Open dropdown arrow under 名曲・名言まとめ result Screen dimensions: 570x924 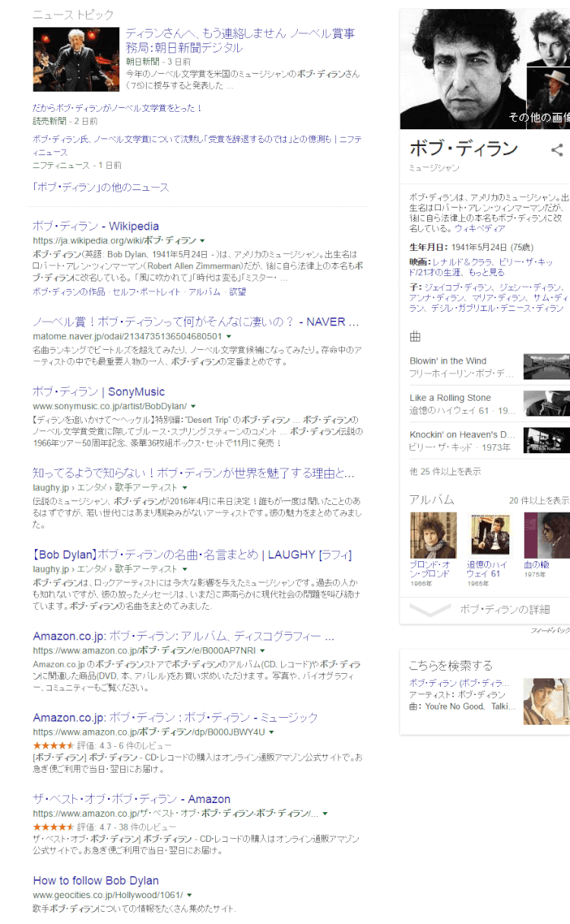185,569
